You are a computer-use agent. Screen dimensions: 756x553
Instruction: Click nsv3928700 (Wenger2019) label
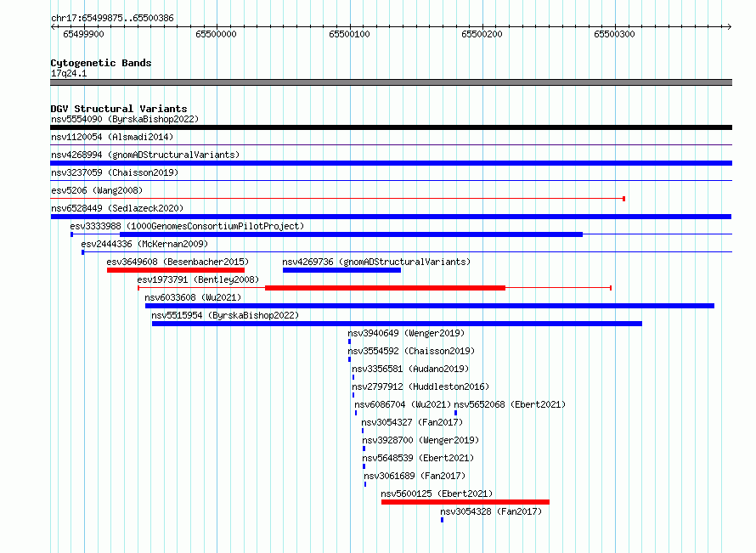[x=421, y=440]
